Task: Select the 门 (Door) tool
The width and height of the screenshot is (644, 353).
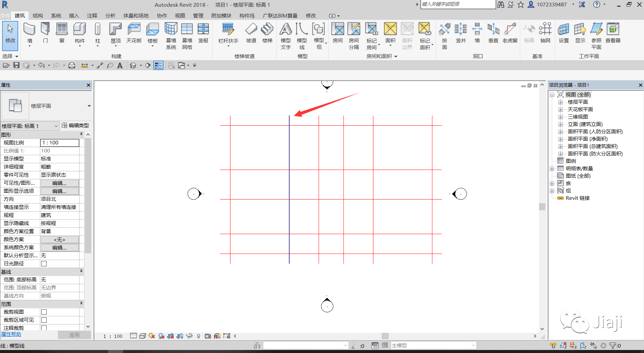Action: [x=45, y=33]
